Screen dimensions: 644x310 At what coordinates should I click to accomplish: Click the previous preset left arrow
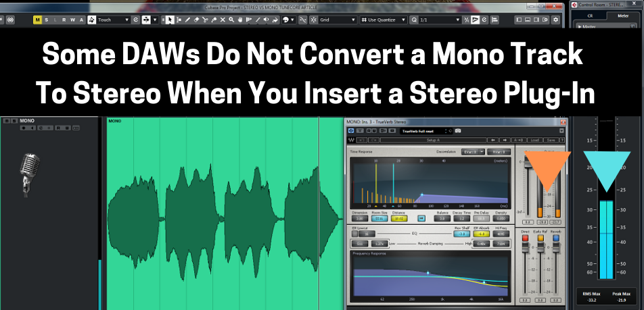(493, 140)
